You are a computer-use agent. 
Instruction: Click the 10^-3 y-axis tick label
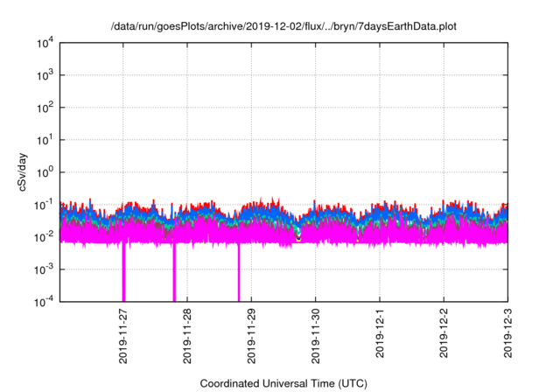point(44,269)
